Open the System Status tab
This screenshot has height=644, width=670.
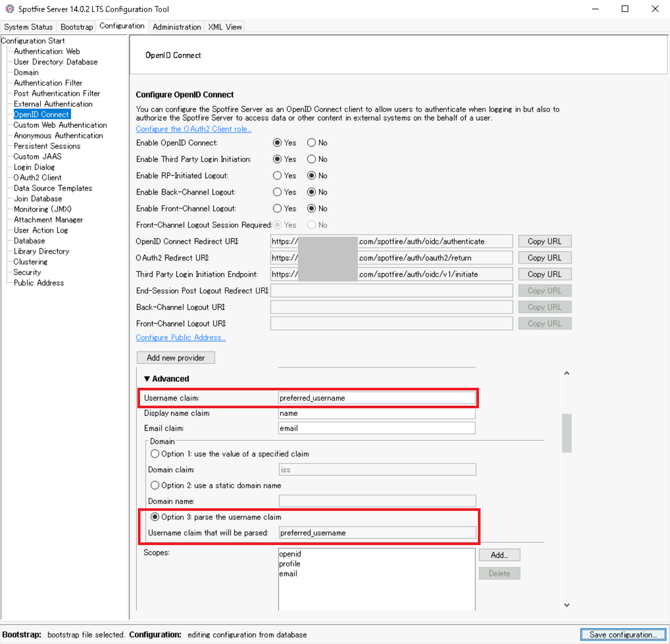tap(28, 27)
